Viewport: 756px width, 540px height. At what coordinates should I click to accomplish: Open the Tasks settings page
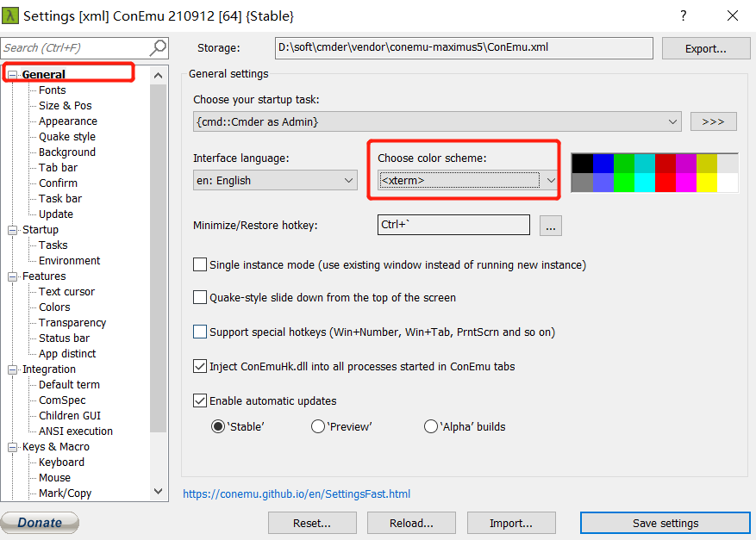[53, 245]
